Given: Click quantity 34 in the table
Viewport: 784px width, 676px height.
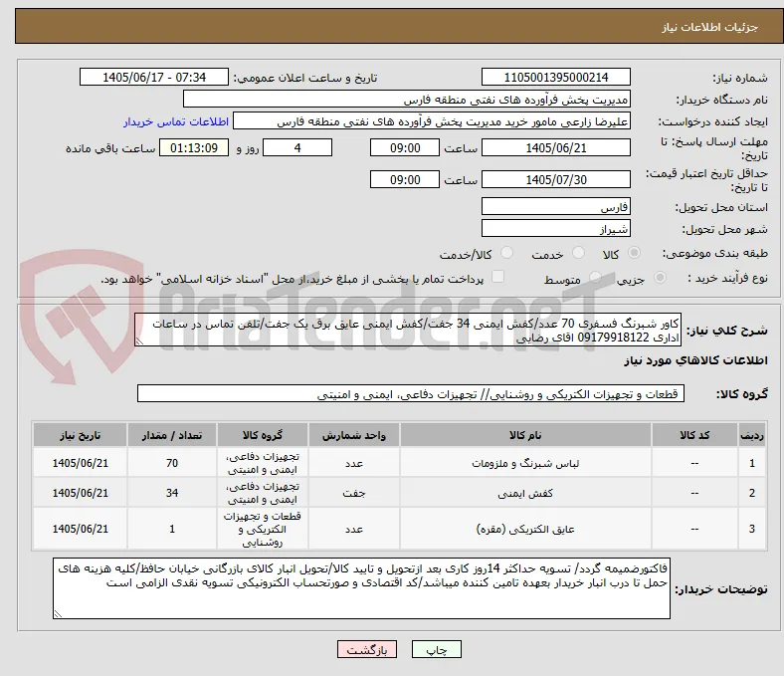Looking at the screenshot, I should (171, 494).
